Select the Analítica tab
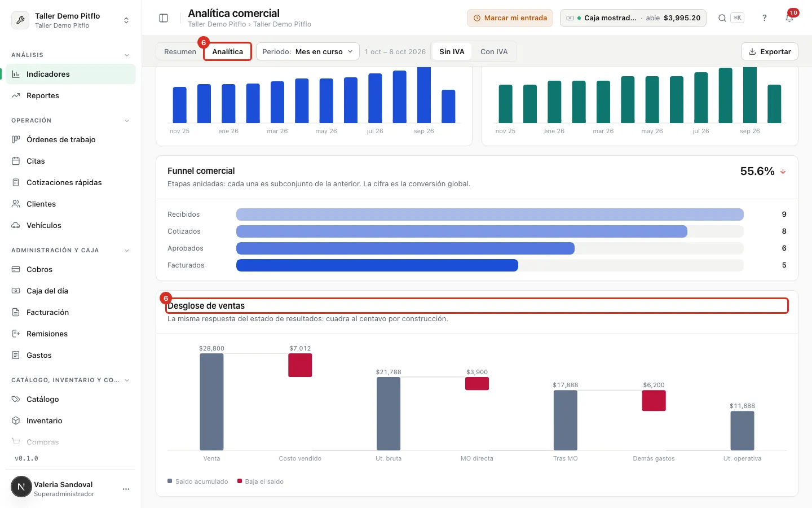The width and height of the screenshot is (812, 508). pyautogui.click(x=227, y=51)
